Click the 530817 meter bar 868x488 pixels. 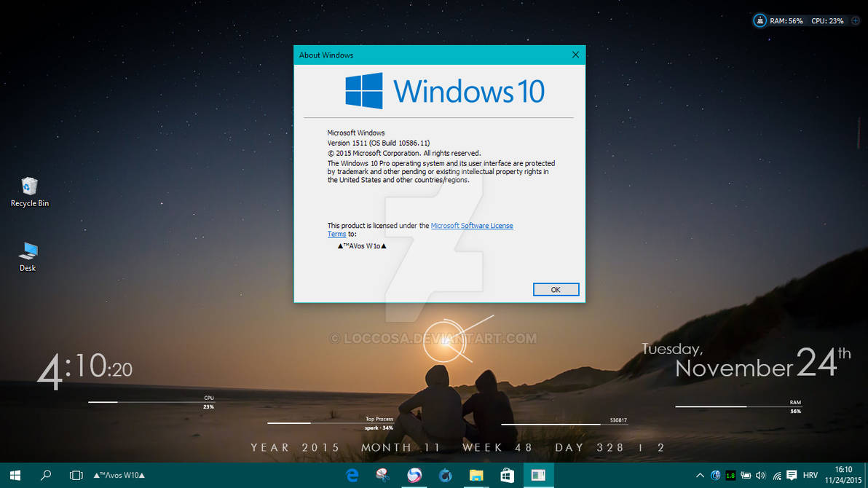click(564, 423)
